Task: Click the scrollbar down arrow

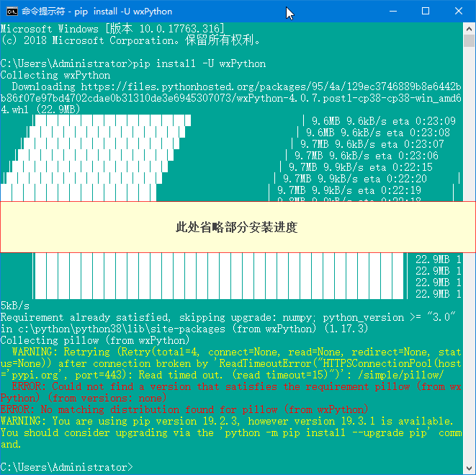Action: [x=469, y=469]
